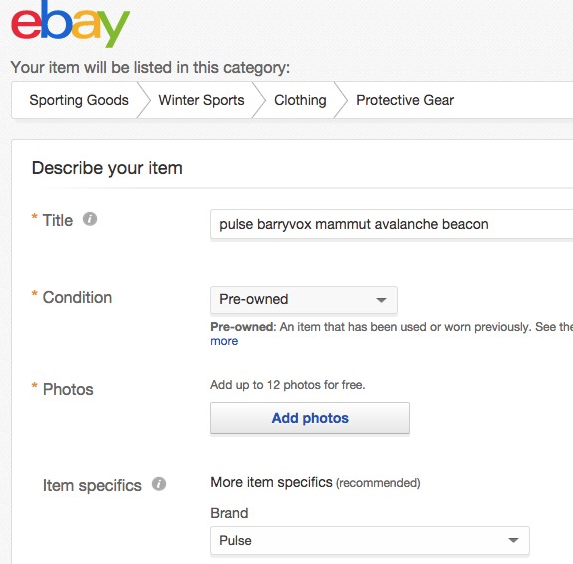Image resolution: width=573 pixels, height=564 pixels.
Task: Click the Describe your item heading
Action: coord(107,169)
